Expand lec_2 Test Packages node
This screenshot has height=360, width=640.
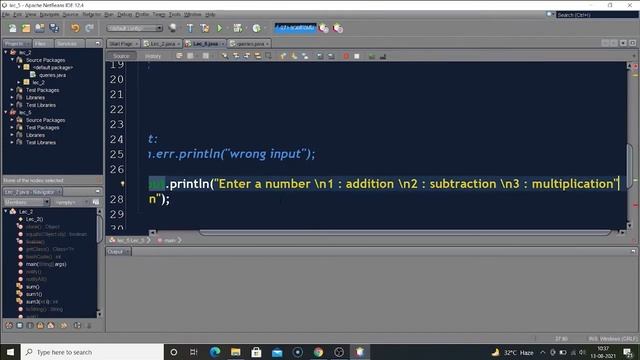pos(12,90)
